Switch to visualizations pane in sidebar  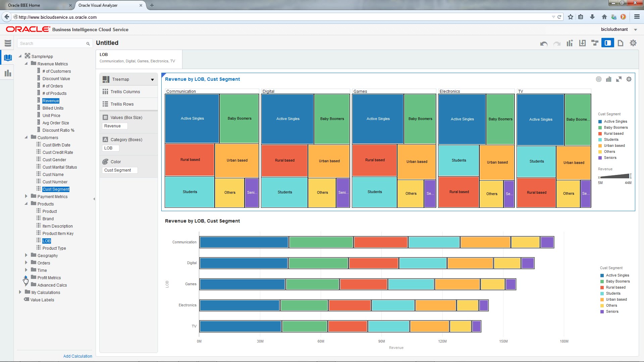click(x=8, y=73)
